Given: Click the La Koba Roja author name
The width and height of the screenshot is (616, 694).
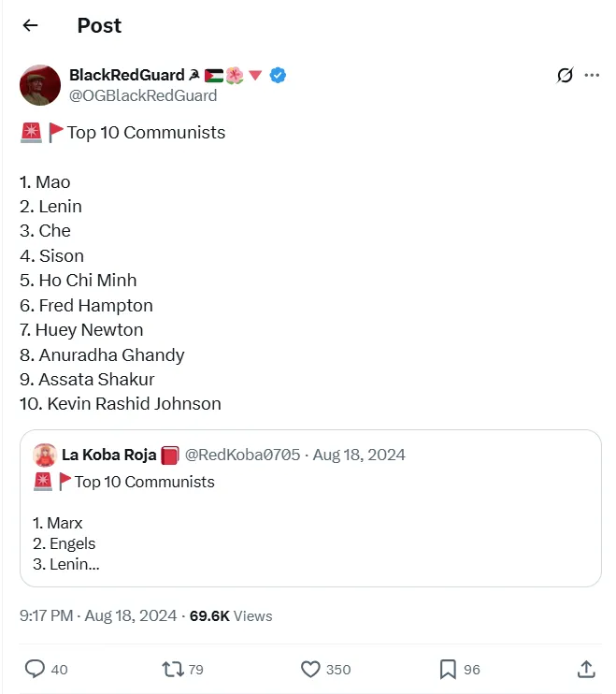Looking at the screenshot, I should (108, 455).
